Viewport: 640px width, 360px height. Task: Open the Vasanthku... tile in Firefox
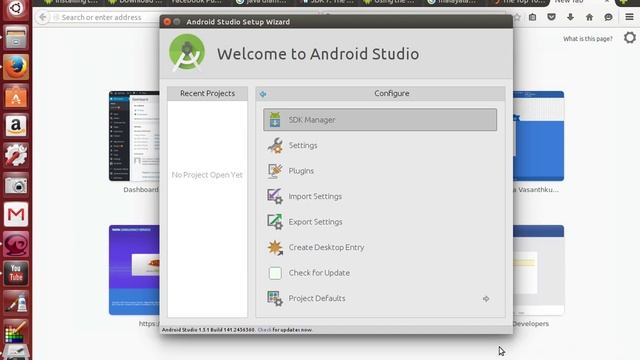click(538, 136)
